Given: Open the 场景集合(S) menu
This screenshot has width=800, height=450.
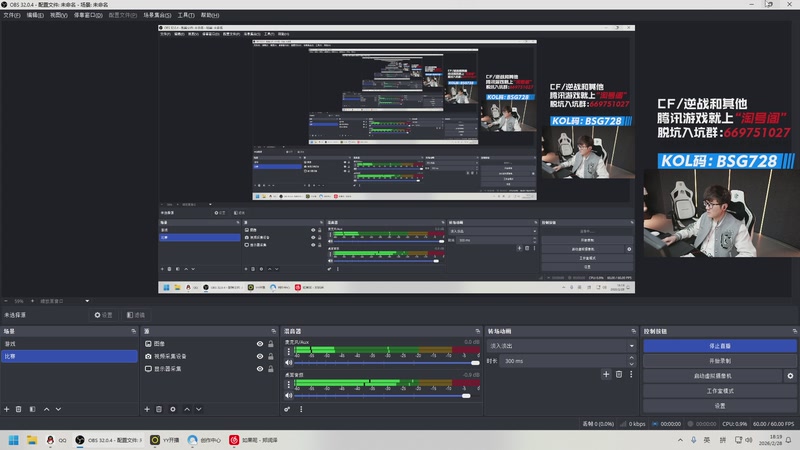Looking at the screenshot, I should pos(157,15).
